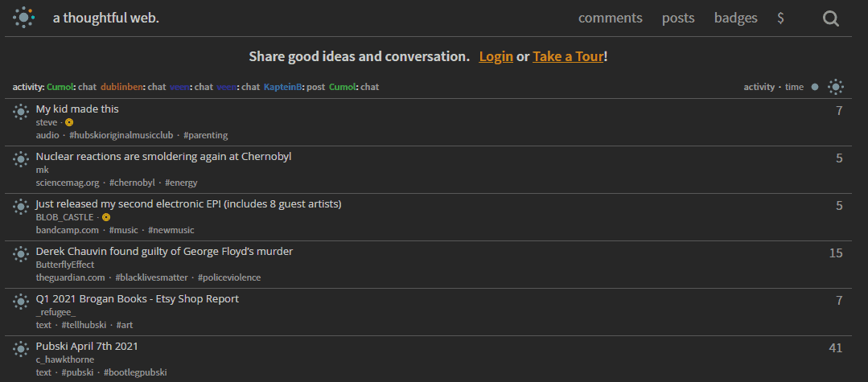The height and width of the screenshot is (382, 868).
Task: Click the share wheel beside Pubski April 7th 2021
Action: [21, 349]
